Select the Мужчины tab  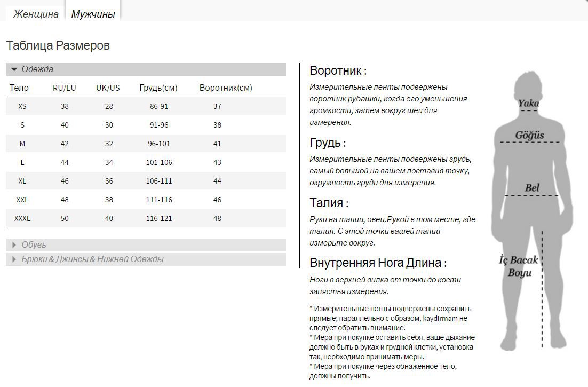93,14
